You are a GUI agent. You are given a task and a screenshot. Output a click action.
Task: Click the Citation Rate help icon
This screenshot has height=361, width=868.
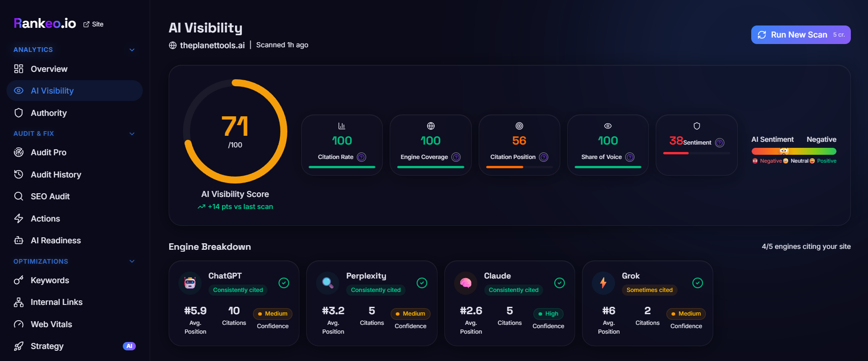361,157
